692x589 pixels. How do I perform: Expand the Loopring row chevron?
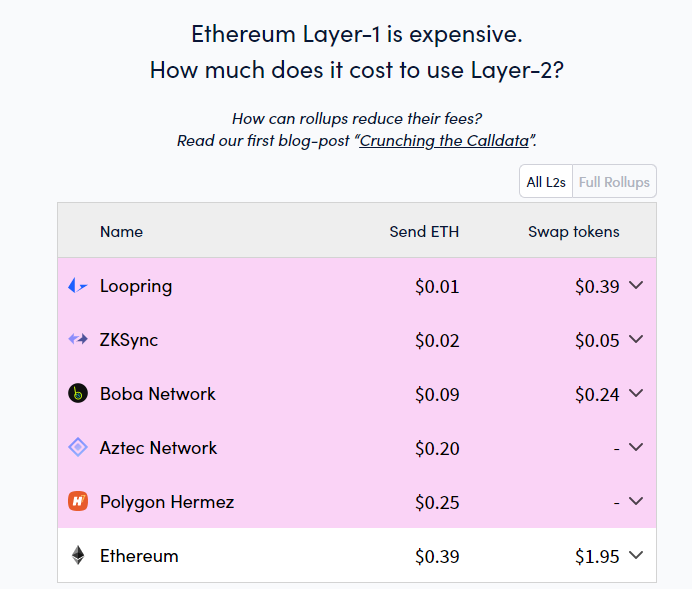click(x=636, y=285)
